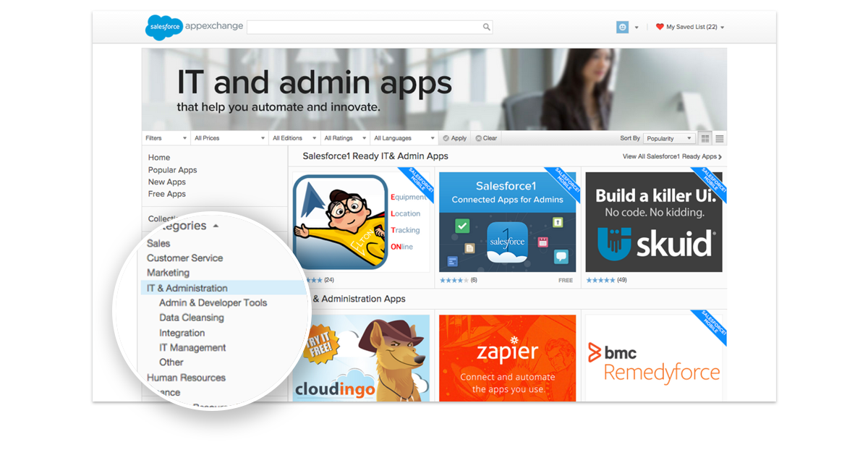Click the search input field

370,27
